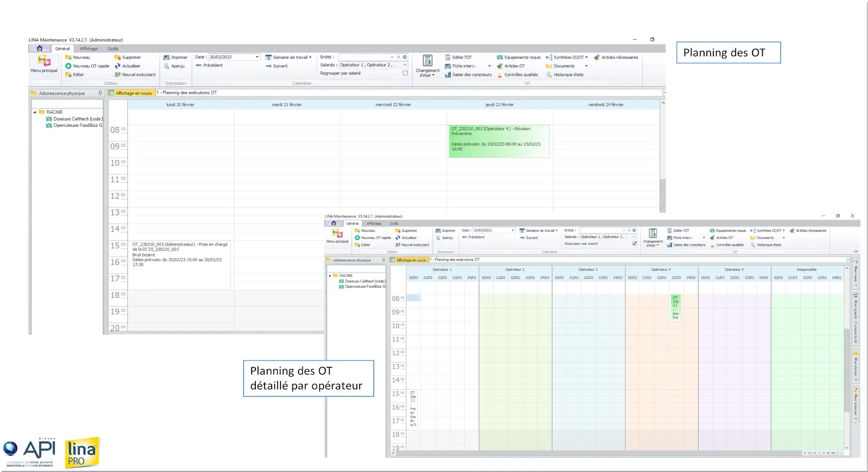Click Aperçu in back window ribbon
The width and height of the screenshot is (868, 472).
click(174, 66)
